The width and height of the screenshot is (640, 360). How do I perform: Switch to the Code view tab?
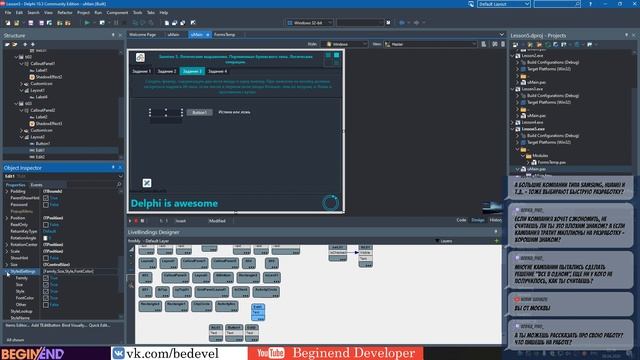pyautogui.click(x=461, y=220)
